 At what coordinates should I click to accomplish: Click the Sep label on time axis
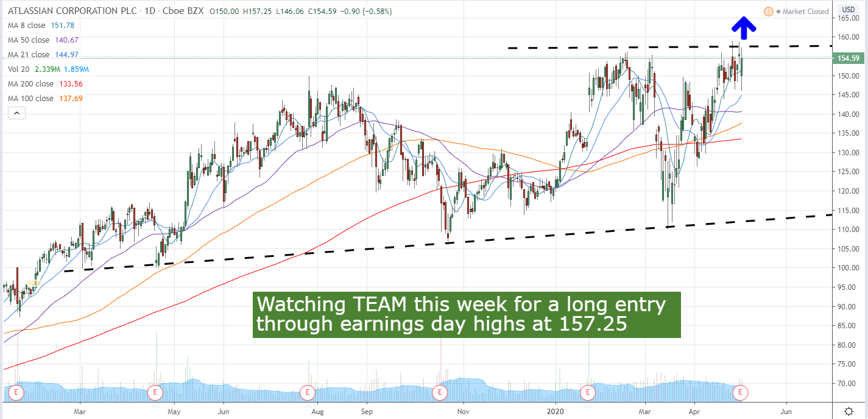pos(365,410)
